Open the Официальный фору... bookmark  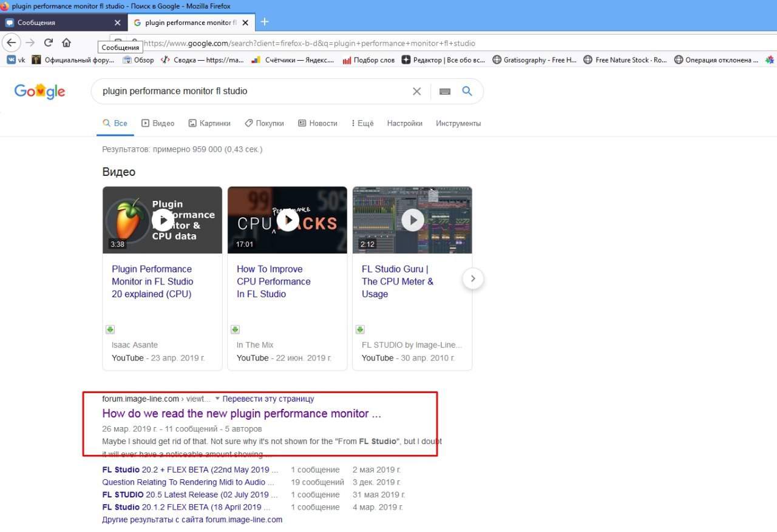[73, 60]
